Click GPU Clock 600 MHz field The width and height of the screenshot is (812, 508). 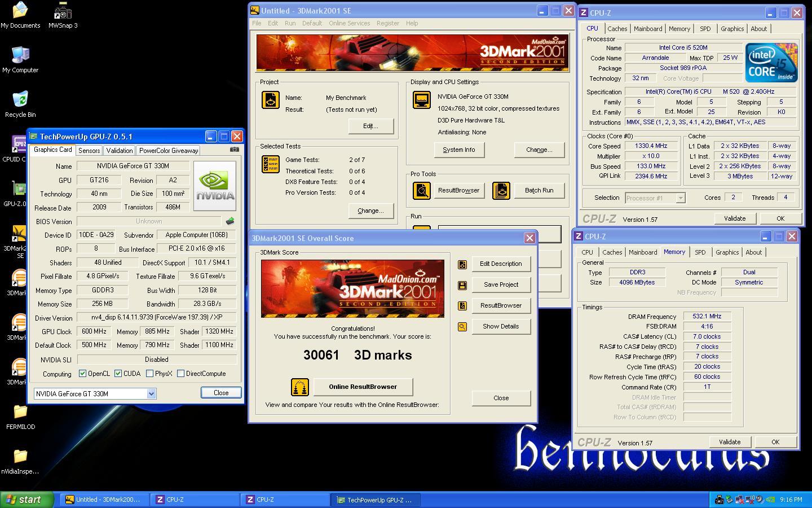pos(94,331)
